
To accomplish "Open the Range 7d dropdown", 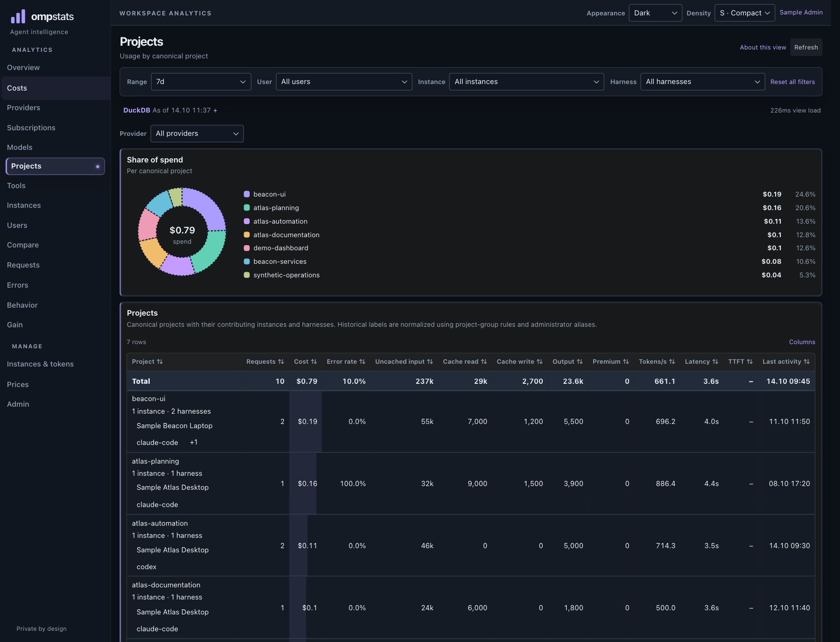I will [x=201, y=82].
